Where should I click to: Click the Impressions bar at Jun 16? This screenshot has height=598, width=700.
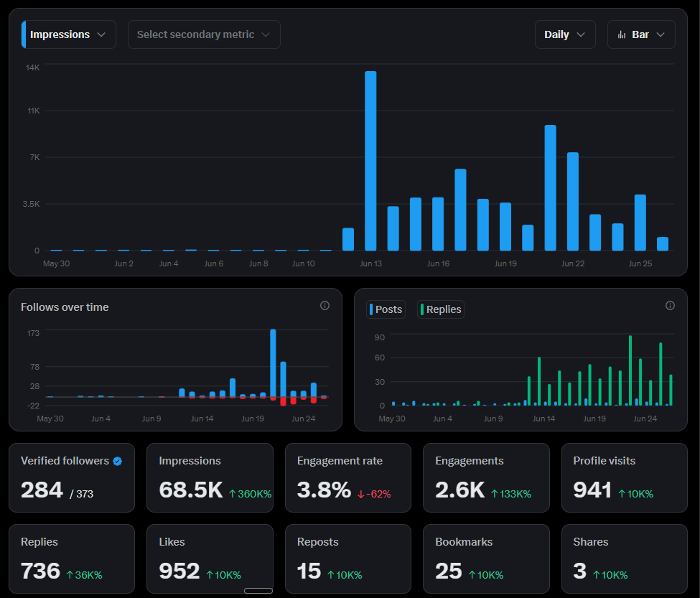(438, 223)
